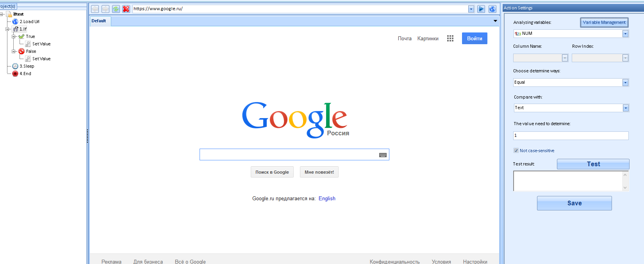
Task: Select the 4.End step in project tree
Action: 25,74
